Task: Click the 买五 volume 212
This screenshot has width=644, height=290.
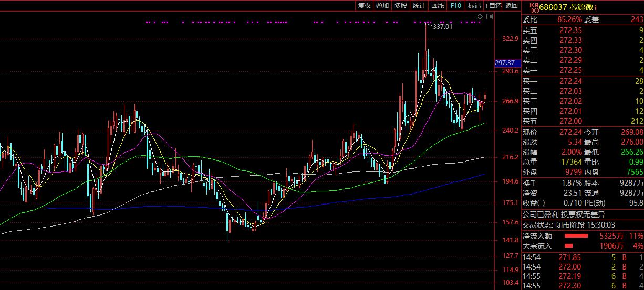Action: click(x=637, y=121)
